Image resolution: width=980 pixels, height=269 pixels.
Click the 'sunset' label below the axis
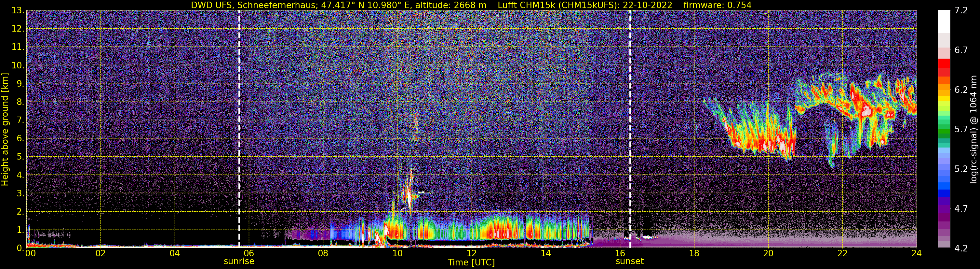point(630,262)
